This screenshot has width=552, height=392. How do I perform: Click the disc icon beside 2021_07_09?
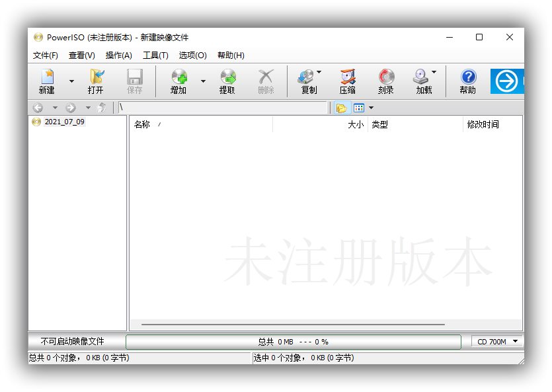(36, 122)
